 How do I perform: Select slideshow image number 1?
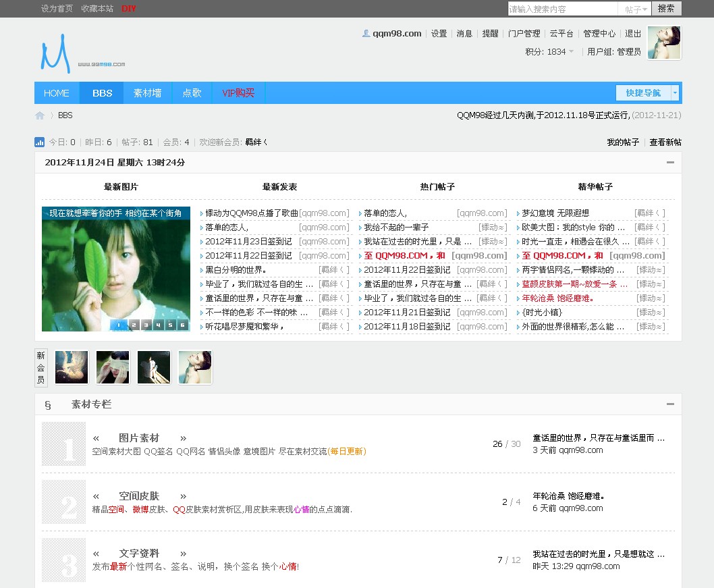(119, 325)
